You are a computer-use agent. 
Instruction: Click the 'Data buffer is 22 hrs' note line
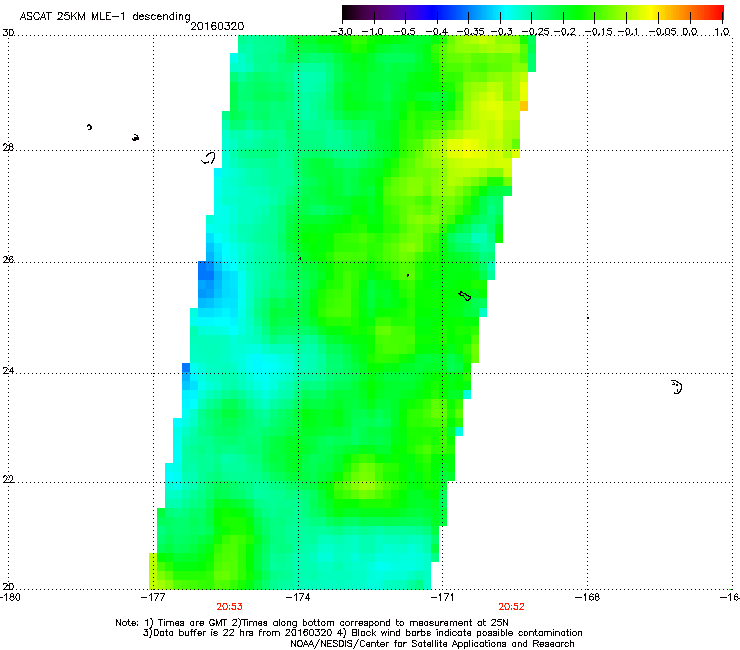pos(362,633)
